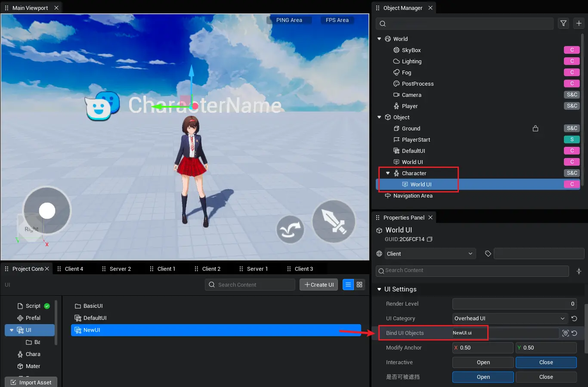588x387 pixels.
Task: Click the jump arrow button in viewport
Action: [x=290, y=229]
